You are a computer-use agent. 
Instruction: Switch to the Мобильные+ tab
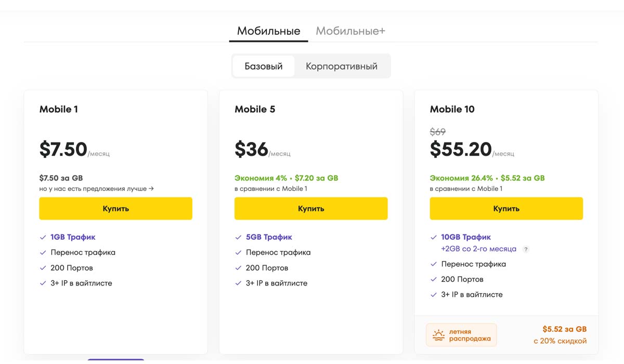[x=350, y=31]
